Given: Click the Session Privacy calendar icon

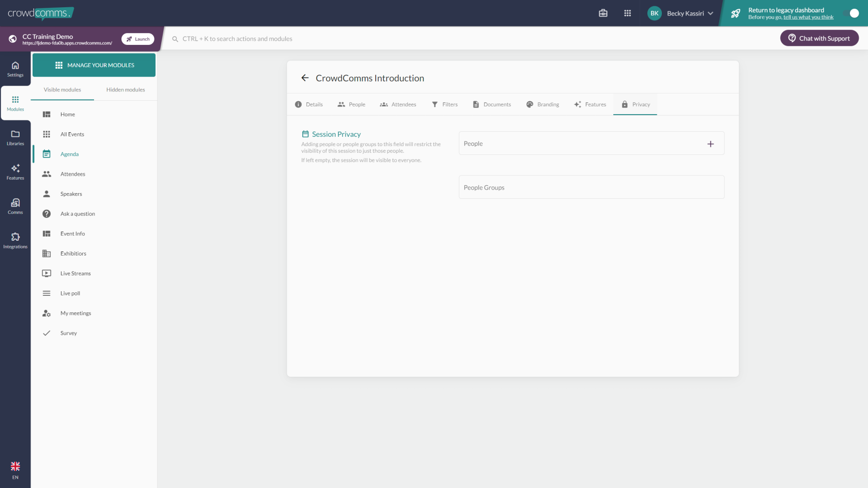Looking at the screenshot, I should click(305, 134).
